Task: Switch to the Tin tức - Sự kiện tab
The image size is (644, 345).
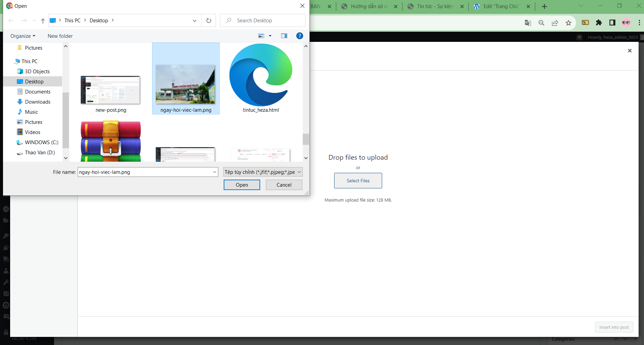Action: 435,6
